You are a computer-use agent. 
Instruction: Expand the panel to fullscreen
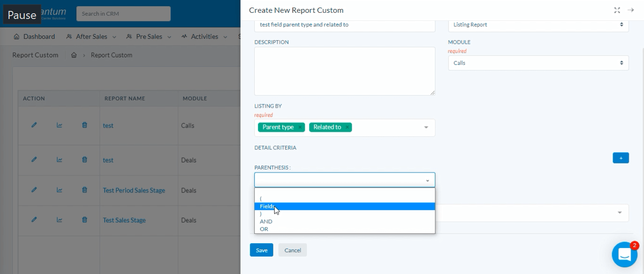pyautogui.click(x=617, y=10)
